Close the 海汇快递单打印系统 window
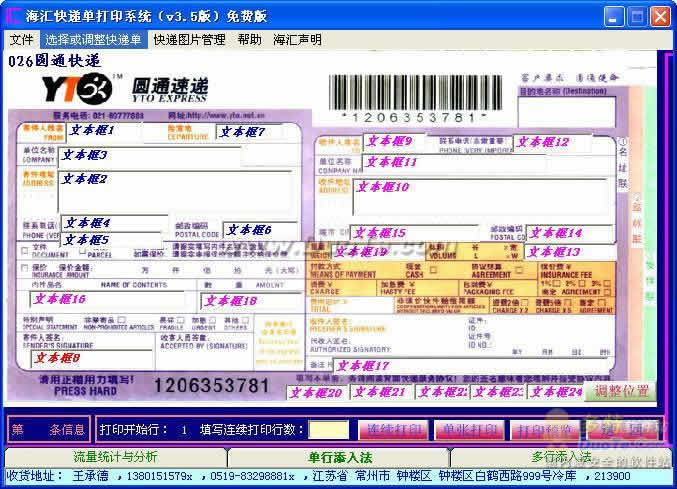The image size is (677, 489). point(660,17)
